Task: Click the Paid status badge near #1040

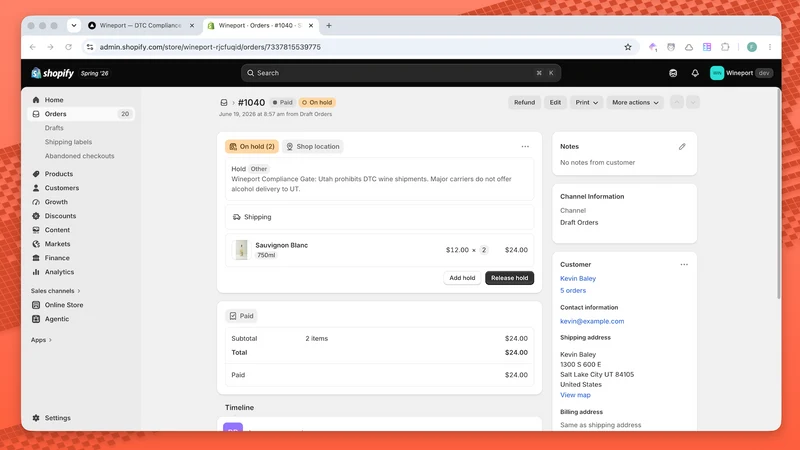Action: tap(282, 103)
